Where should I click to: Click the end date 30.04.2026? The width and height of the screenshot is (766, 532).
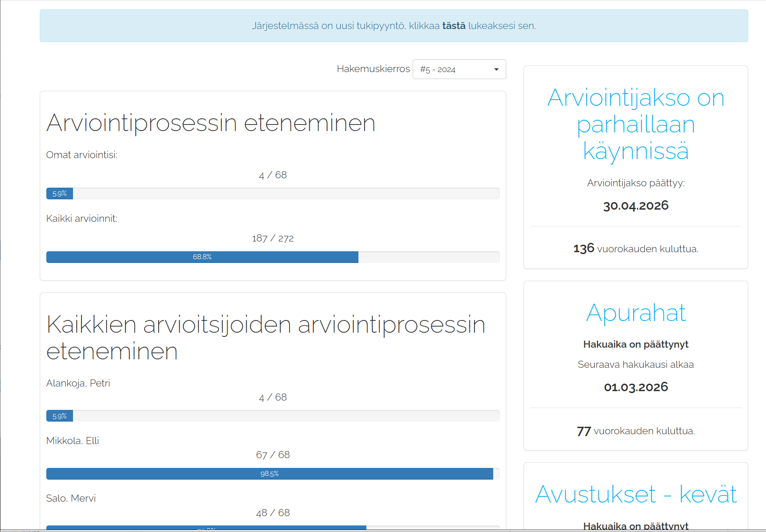coord(635,205)
